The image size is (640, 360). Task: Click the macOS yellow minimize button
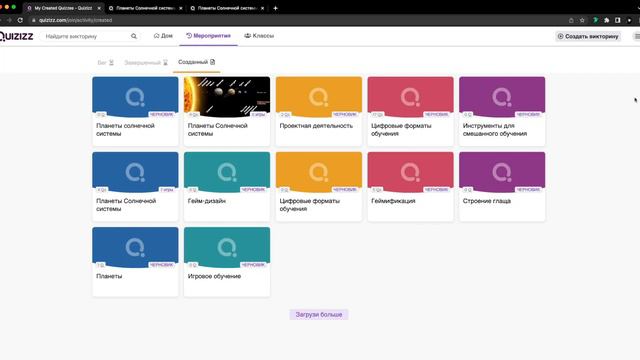pos(7,7)
